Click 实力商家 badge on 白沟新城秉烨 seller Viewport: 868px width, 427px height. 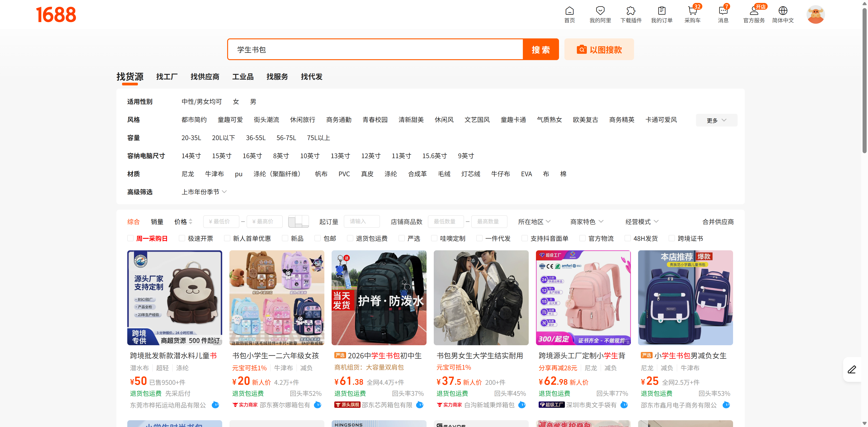pos(449,405)
